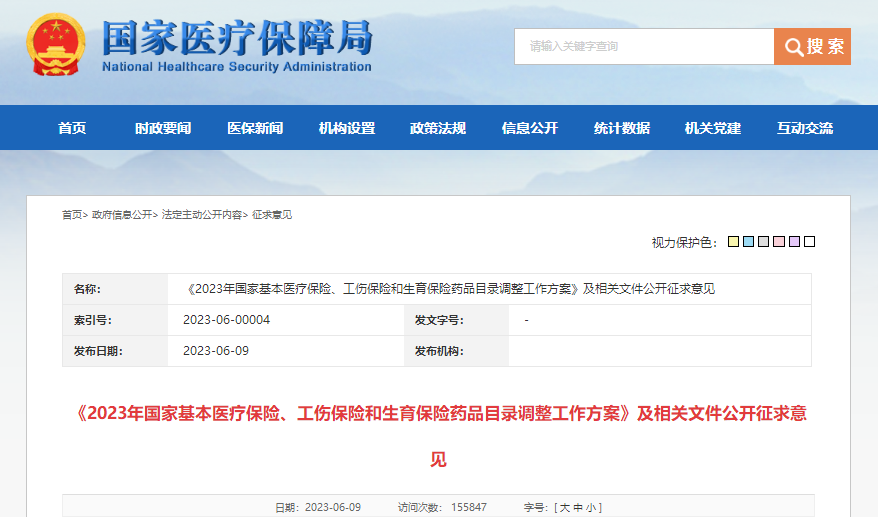Focus the keyword search input field
This screenshot has width=878, height=517.
pos(644,46)
